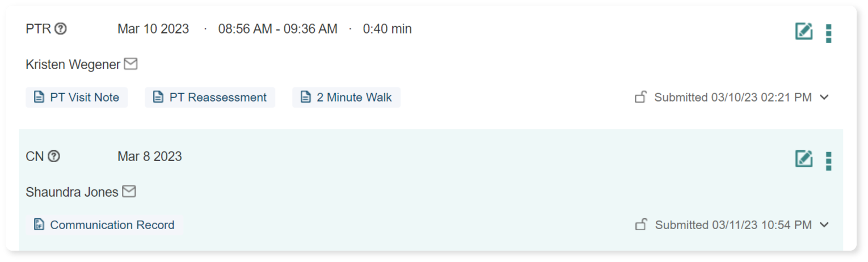Expand the Submitted 03/11/23 10:54 PM chevron
868x262 pixels.
pos(824,225)
